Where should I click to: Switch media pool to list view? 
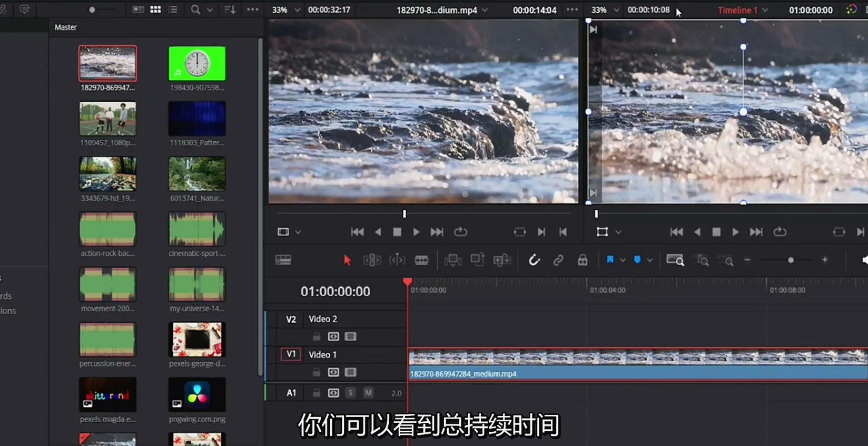point(173,9)
